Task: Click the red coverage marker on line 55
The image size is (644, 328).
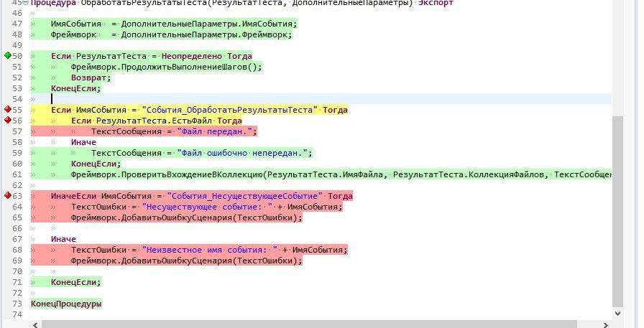Action: pos(7,109)
